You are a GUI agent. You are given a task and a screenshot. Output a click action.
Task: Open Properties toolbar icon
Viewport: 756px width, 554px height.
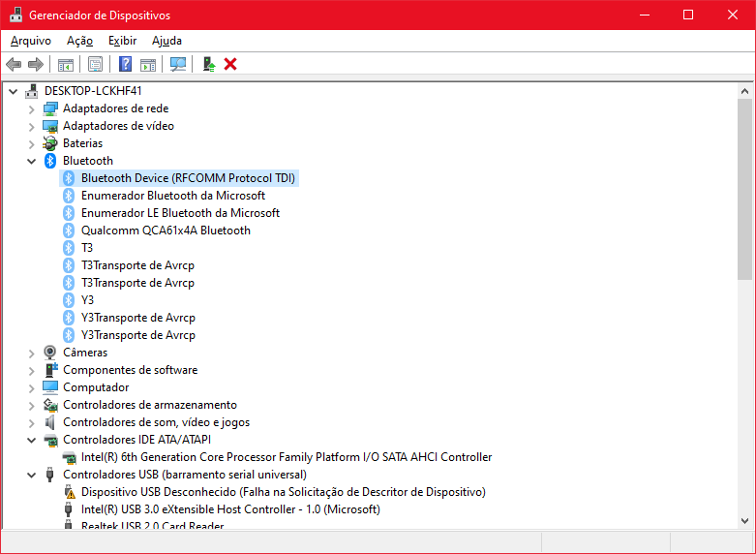[x=95, y=64]
